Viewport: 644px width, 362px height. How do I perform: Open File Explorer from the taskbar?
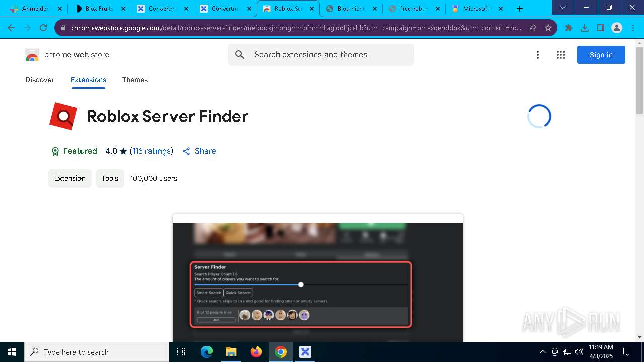point(231,352)
